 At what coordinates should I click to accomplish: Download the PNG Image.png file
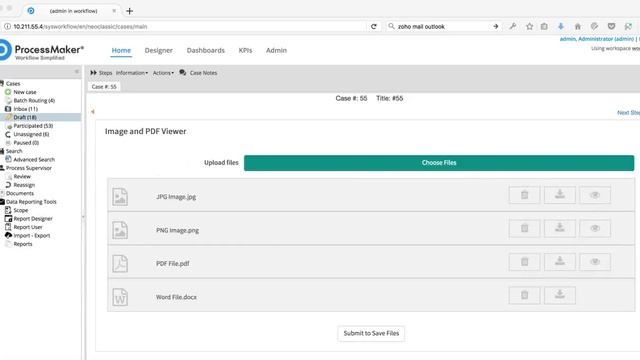(x=560, y=229)
